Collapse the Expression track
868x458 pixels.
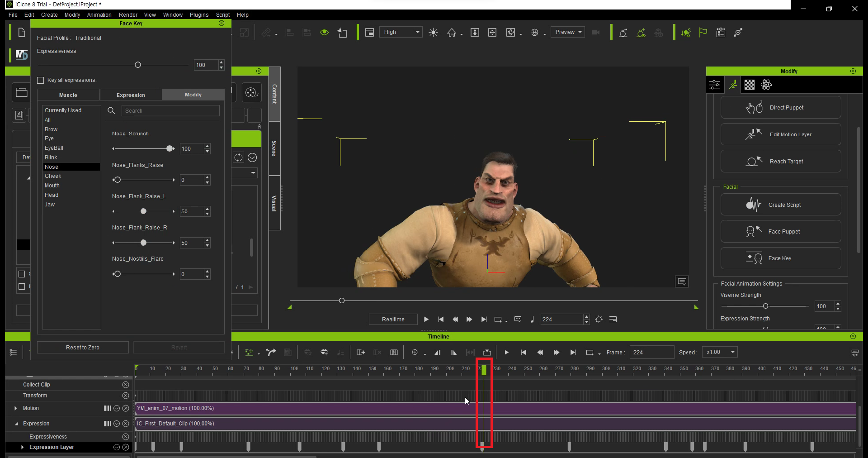tap(16, 424)
